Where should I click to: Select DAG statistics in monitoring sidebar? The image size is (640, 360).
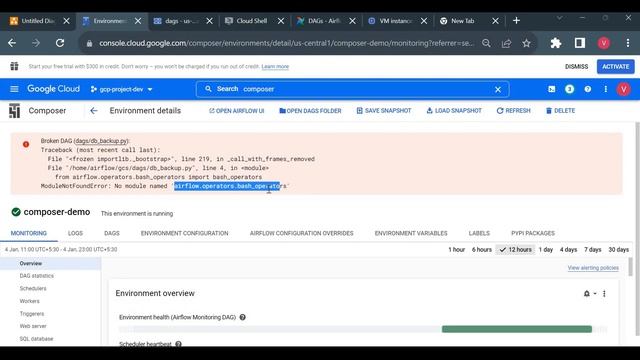pyautogui.click(x=37, y=276)
